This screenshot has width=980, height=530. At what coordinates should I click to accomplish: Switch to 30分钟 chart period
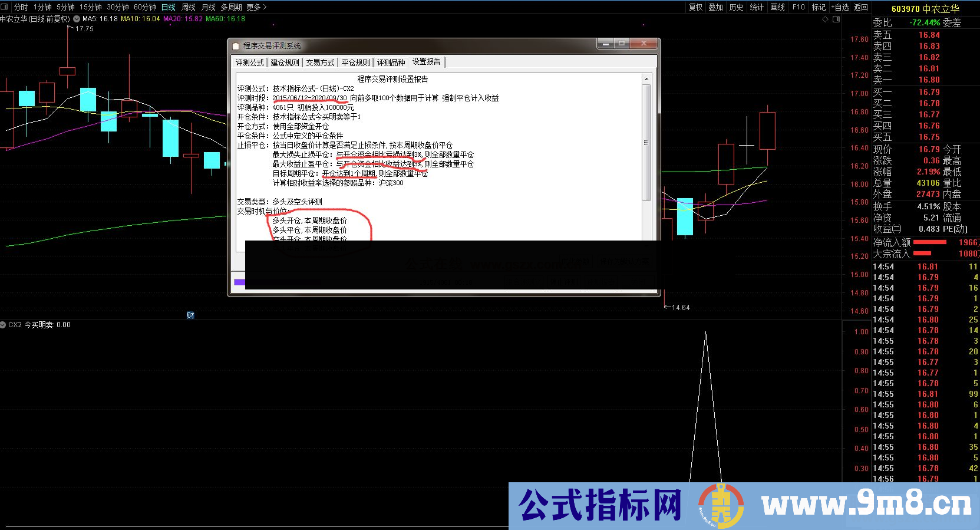point(118,7)
